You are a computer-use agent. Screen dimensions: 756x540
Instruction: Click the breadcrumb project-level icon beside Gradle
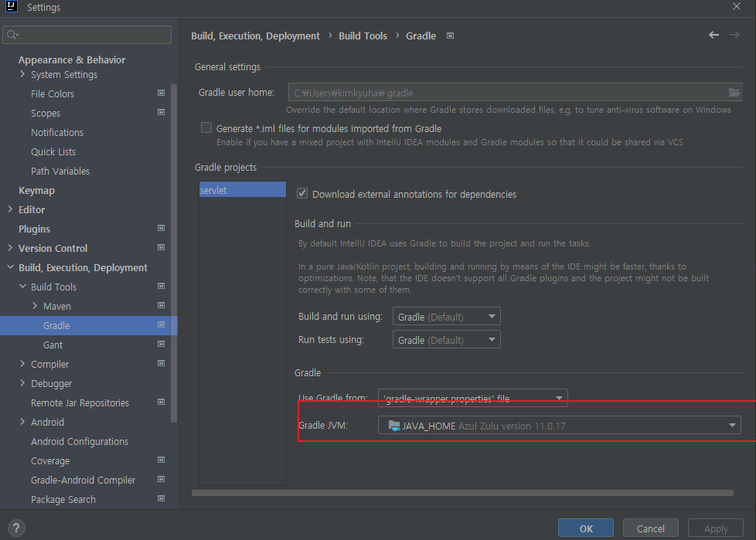pos(450,36)
